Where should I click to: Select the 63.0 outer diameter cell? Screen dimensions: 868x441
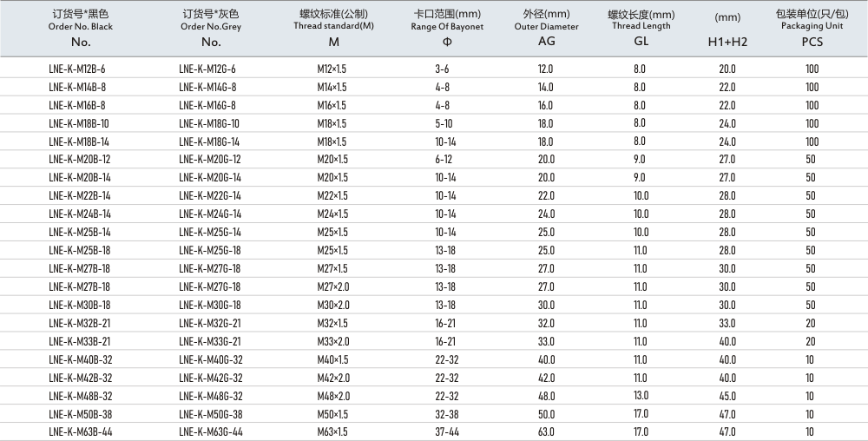[x=545, y=431]
